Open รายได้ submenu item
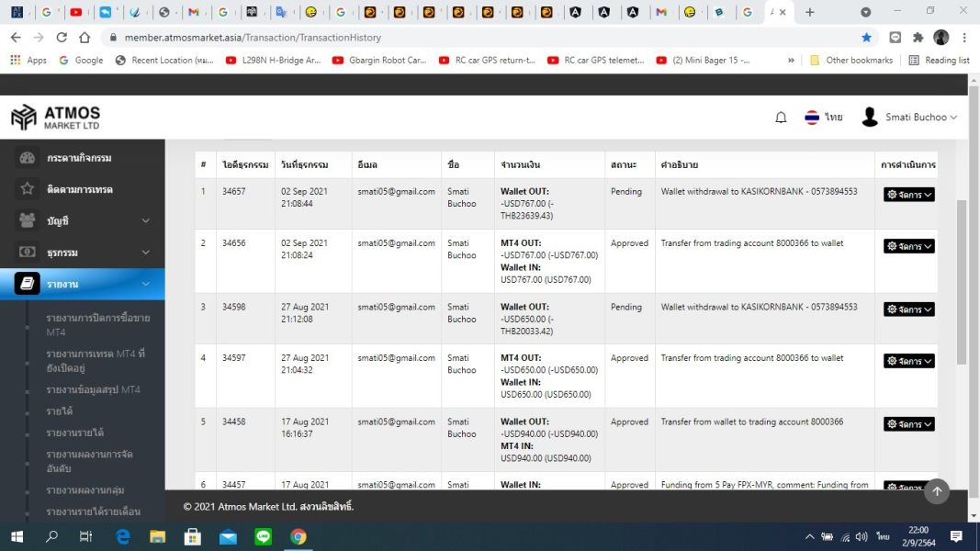 point(60,411)
